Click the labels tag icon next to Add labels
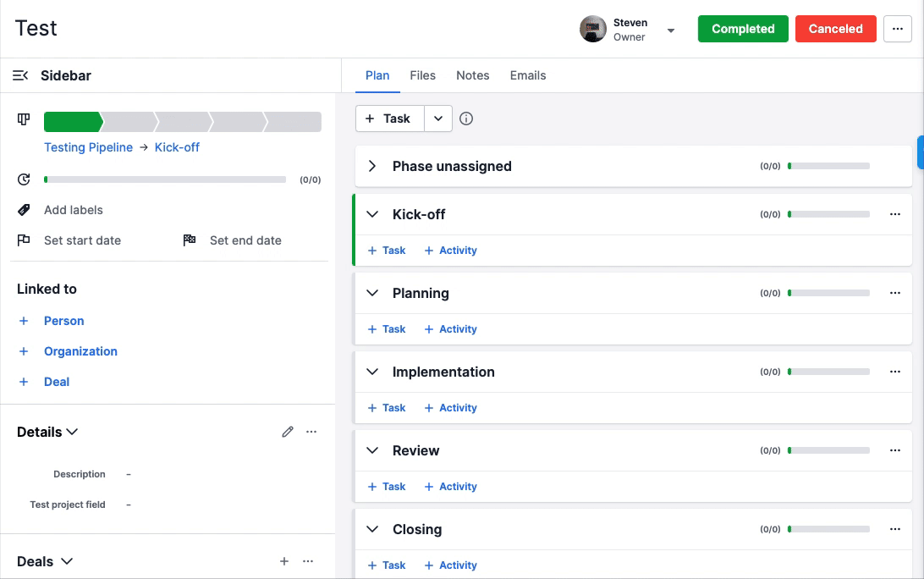This screenshot has height=579, width=924. click(x=22, y=210)
